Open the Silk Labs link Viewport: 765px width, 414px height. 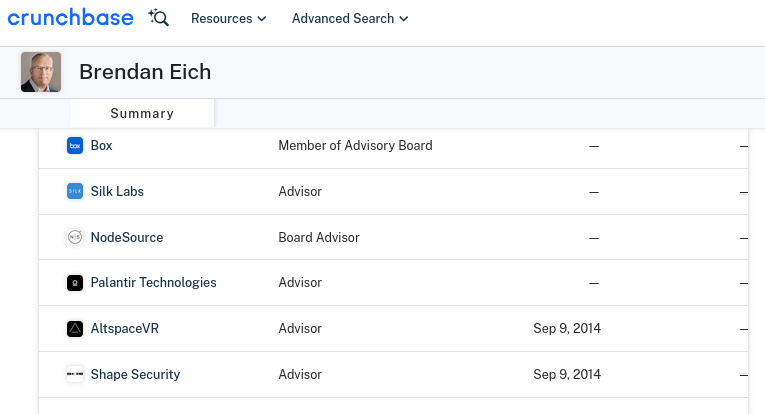coord(117,191)
